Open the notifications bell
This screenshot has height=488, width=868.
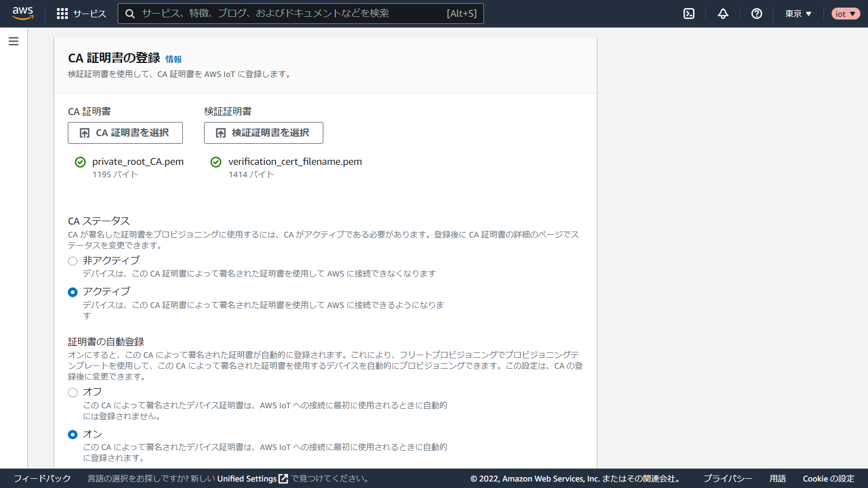pos(723,14)
